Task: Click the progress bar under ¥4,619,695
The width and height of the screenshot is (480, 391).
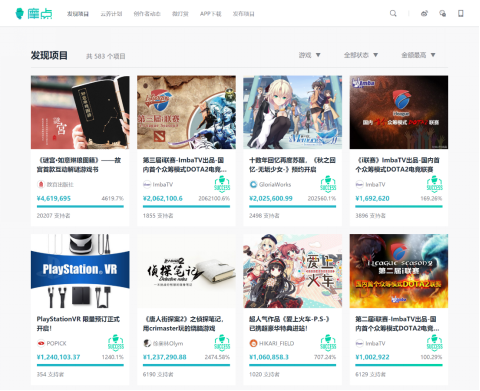Action: point(80,207)
